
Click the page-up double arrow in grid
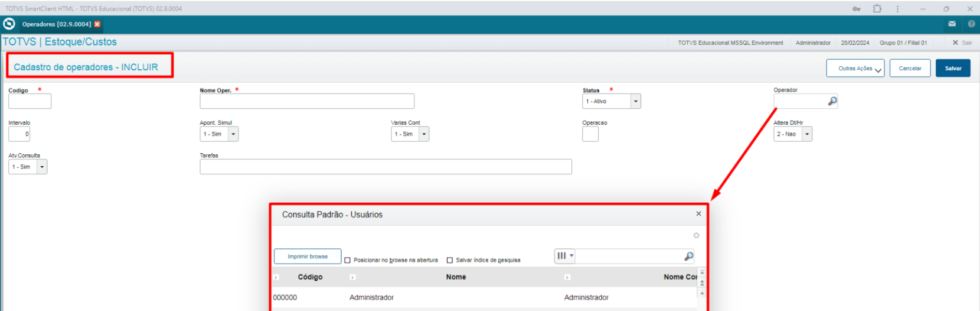click(x=702, y=283)
